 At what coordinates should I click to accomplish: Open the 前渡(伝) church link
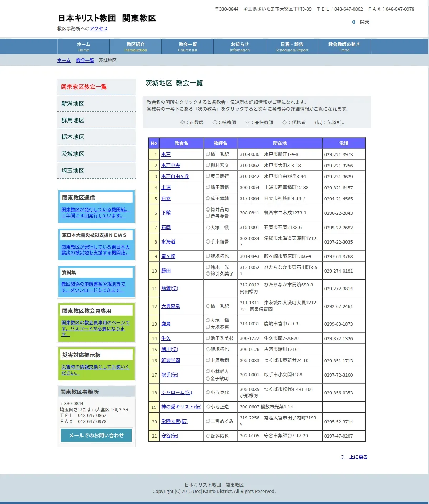[170, 289]
